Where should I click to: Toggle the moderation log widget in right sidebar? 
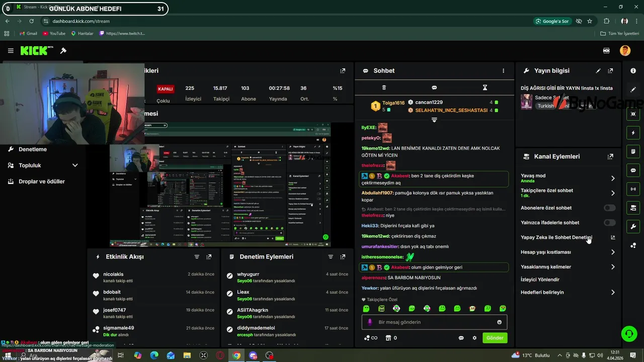[633, 151]
